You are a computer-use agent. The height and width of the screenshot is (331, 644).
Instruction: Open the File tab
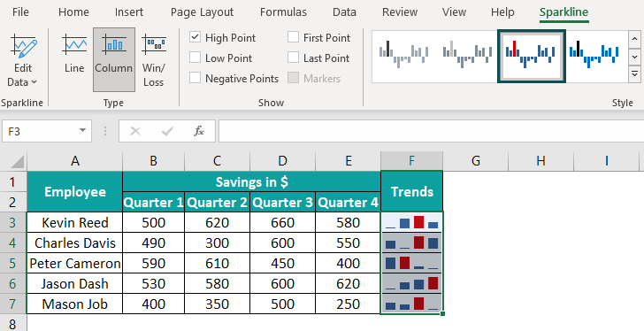tap(20, 12)
